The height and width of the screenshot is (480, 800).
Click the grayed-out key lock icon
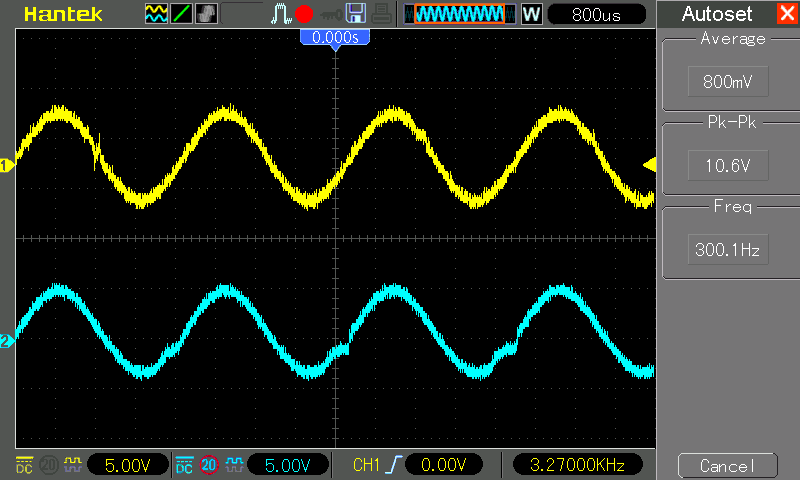point(331,15)
